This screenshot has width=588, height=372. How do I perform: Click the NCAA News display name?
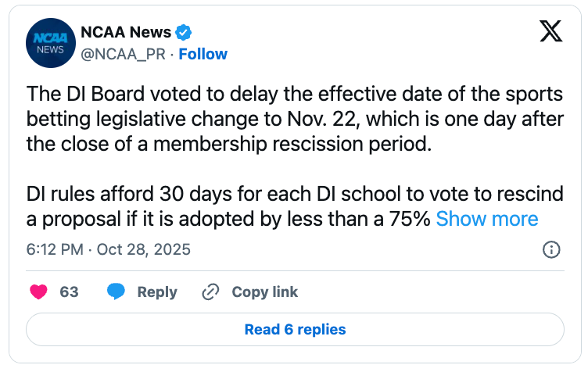click(x=126, y=33)
